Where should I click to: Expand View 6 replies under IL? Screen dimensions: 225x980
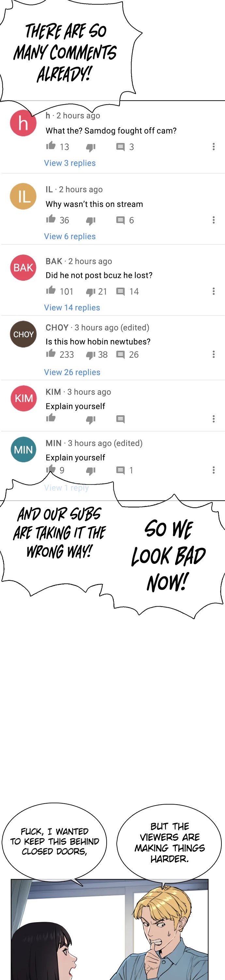click(70, 236)
